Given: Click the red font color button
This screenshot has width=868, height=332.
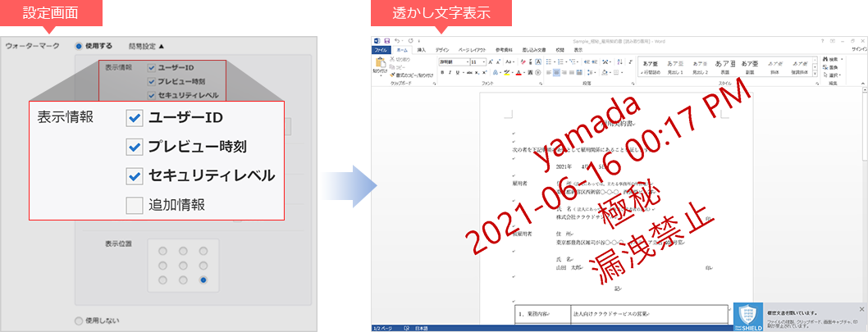Looking at the screenshot, I should click(x=519, y=72).
